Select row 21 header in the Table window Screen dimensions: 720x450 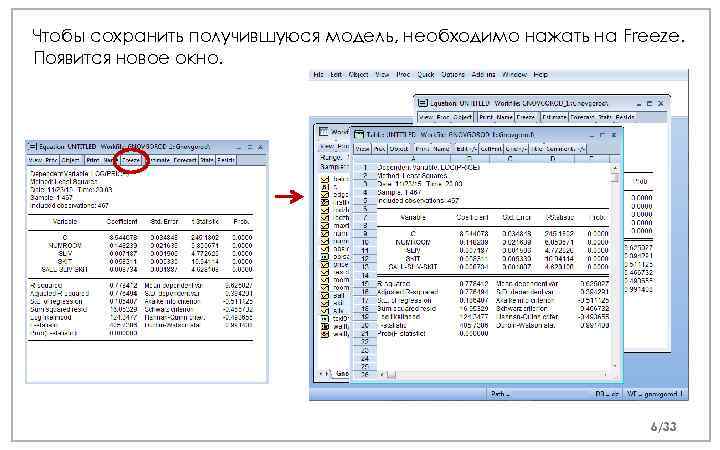[x=365, y=333]
